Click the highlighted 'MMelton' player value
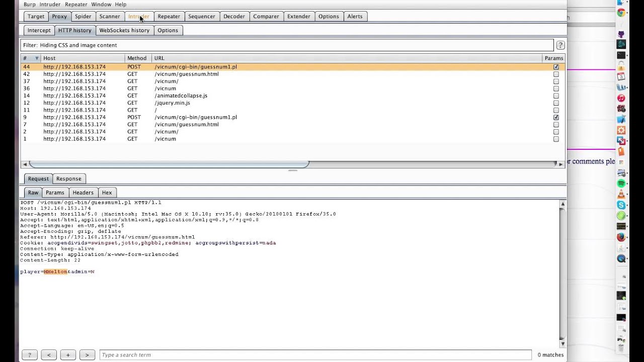 tap(55, 272)
